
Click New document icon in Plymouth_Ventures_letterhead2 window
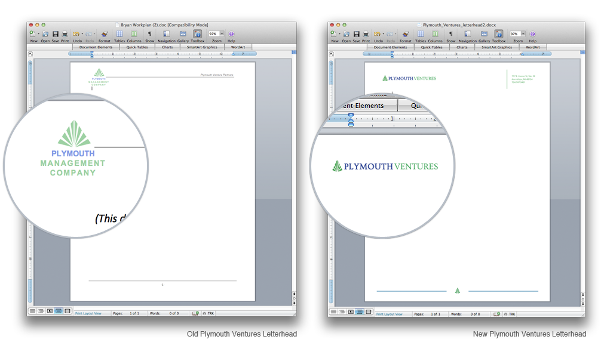[333, 34]
